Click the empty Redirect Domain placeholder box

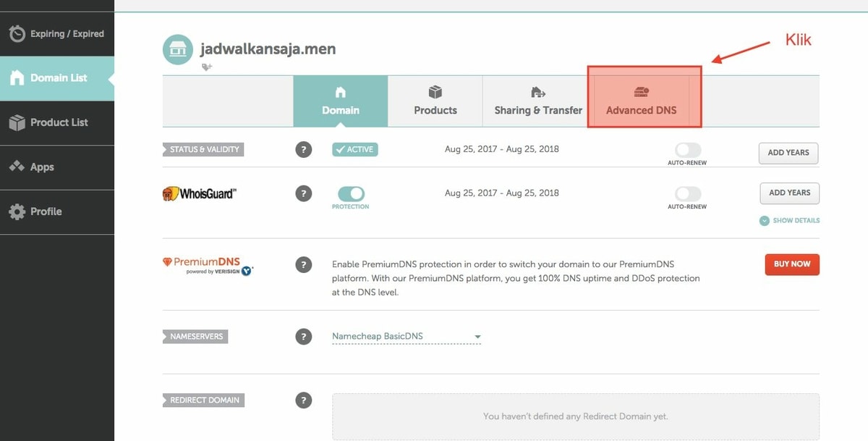[576, 417]
